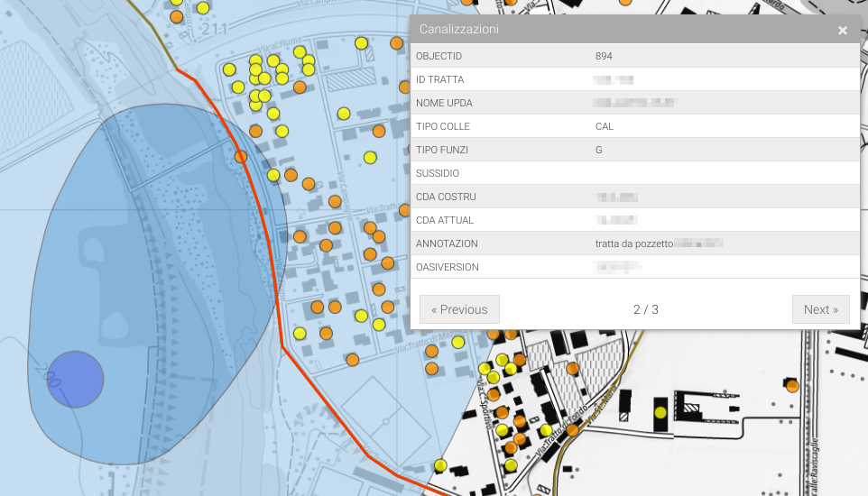Viewport: 868px width, 496px height.
Task: Go to Previous feature result
Action: pyautogui.click(x=459, y=309)
